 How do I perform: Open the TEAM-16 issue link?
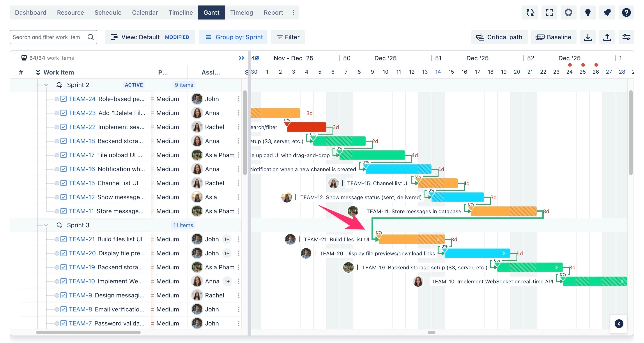pos(82,169)
